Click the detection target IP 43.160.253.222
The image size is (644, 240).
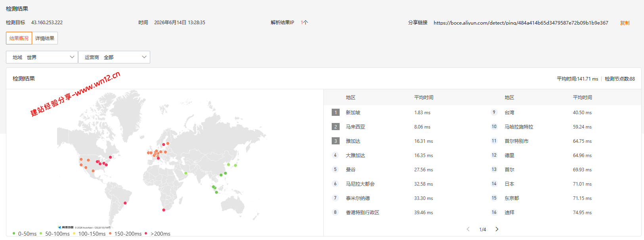(47, 23)
